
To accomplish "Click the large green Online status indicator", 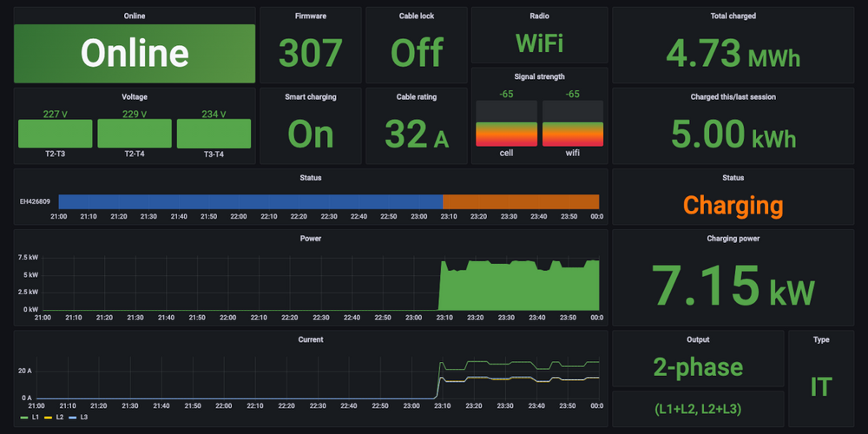I will click(135, 53).
